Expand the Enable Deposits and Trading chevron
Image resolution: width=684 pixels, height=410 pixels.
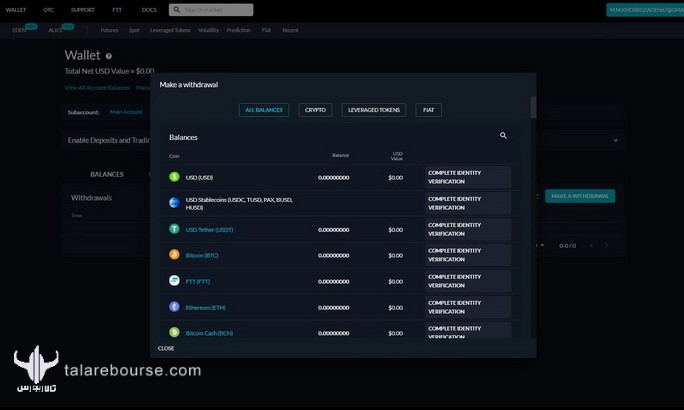(x=616, y=140)
